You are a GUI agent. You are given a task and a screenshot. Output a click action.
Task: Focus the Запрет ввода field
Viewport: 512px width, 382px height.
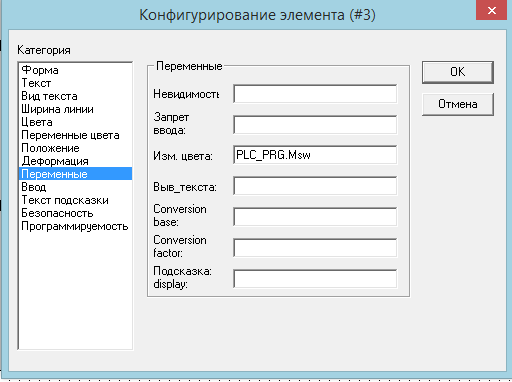point(315,125)
